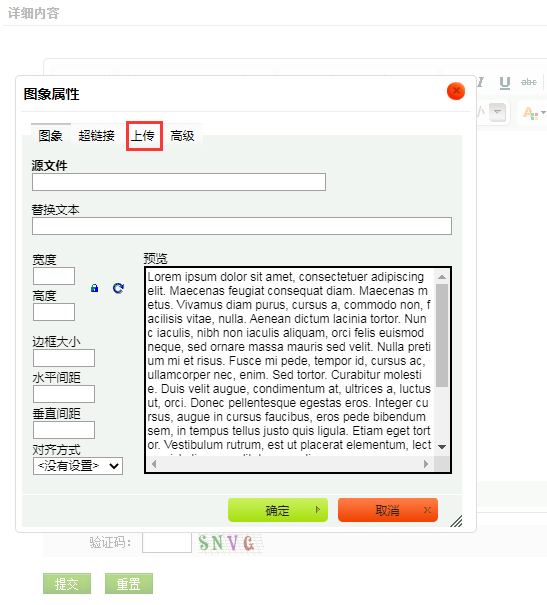The image size is (547, 605).
Task: Open the text color A icon
Action: pyautogui.click(x=530, y=113)
